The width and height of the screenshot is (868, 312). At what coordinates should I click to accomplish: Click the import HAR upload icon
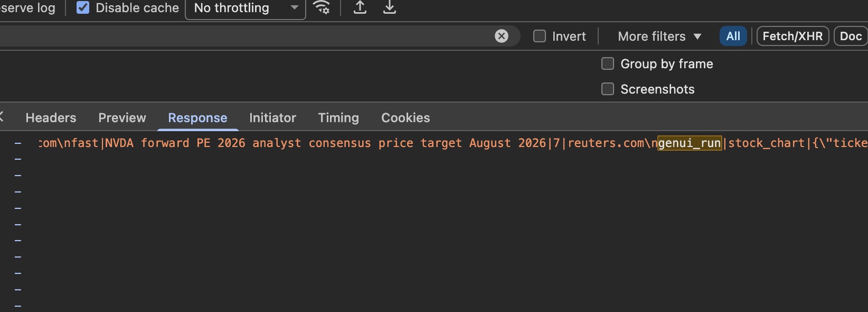(360, 7)
